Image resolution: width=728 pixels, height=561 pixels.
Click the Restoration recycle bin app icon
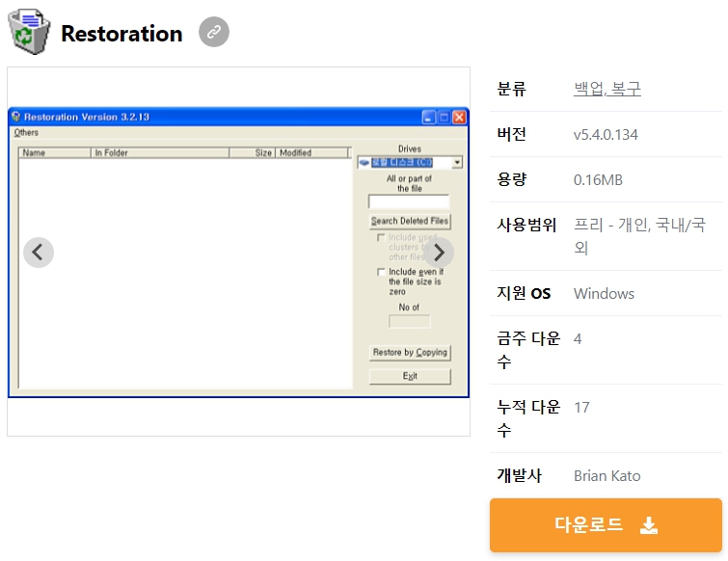(x=29, y=32)
